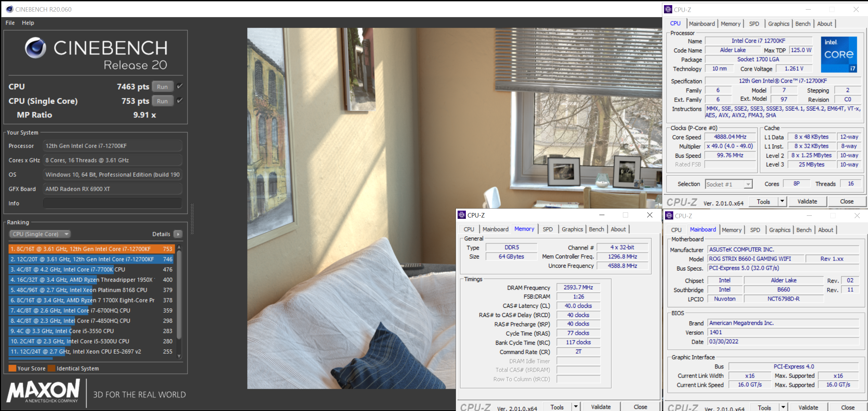The width and height of the screenshot is (868, 411).
Task: Select ranking row 2 12C/20T i7-12700KF
Action: pyautogui.click(x=91, y=259)
